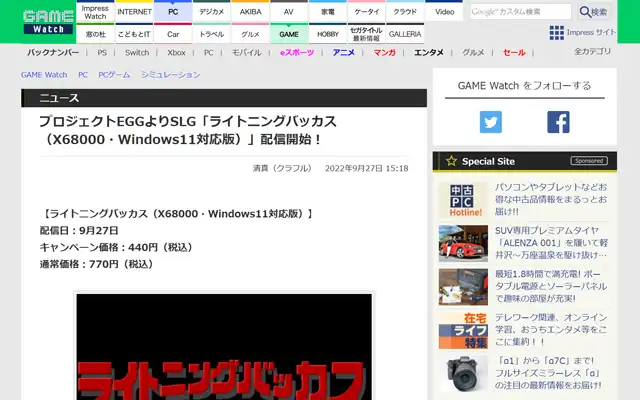Image resolution: width=640 pixels, height=400 pixels.
Task: Open the 窓の杜 tab
Action: pyautogui.click(x=95, y=34)
